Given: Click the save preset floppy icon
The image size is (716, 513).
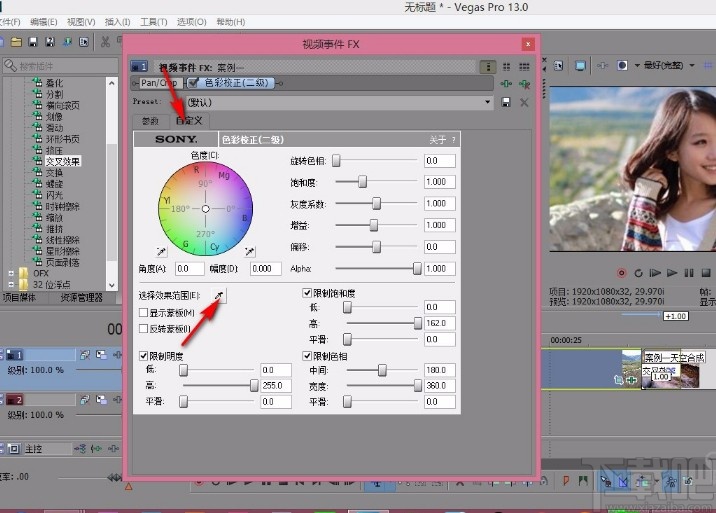Looking at the screenshot, I should [507, 102].
